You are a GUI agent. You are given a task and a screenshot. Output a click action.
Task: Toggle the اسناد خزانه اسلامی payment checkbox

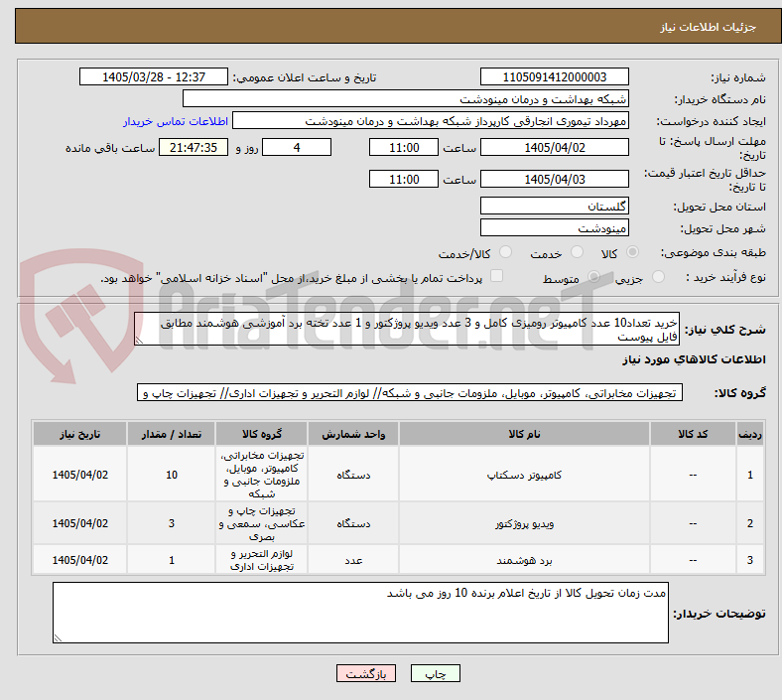click(497, 276)
